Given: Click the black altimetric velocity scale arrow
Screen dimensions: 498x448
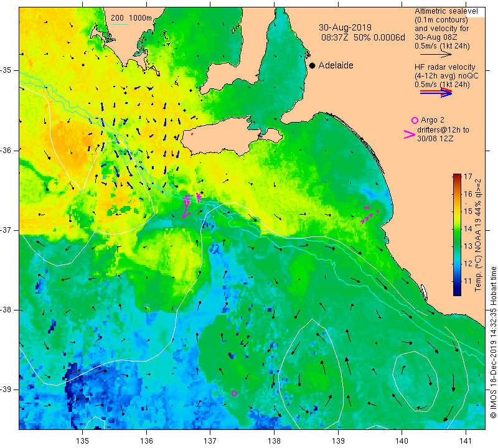Looking at the screenshot, I should coord(436,55).
